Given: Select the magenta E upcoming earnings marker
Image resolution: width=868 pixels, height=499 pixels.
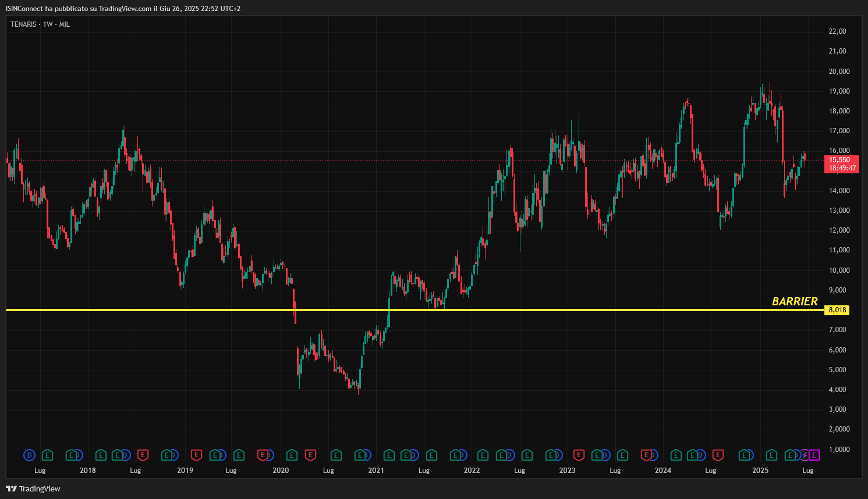Looking at the screenshot, I should (x=814, y=455).
